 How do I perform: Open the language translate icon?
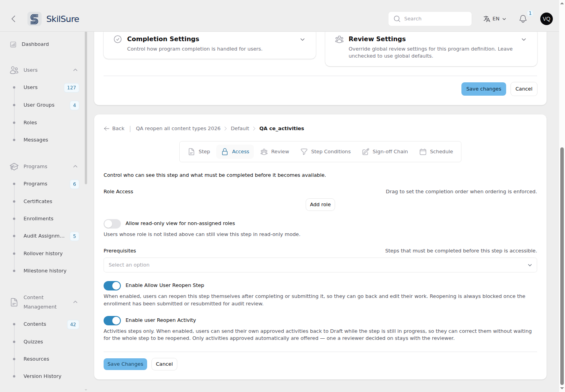tap(487, 19)
